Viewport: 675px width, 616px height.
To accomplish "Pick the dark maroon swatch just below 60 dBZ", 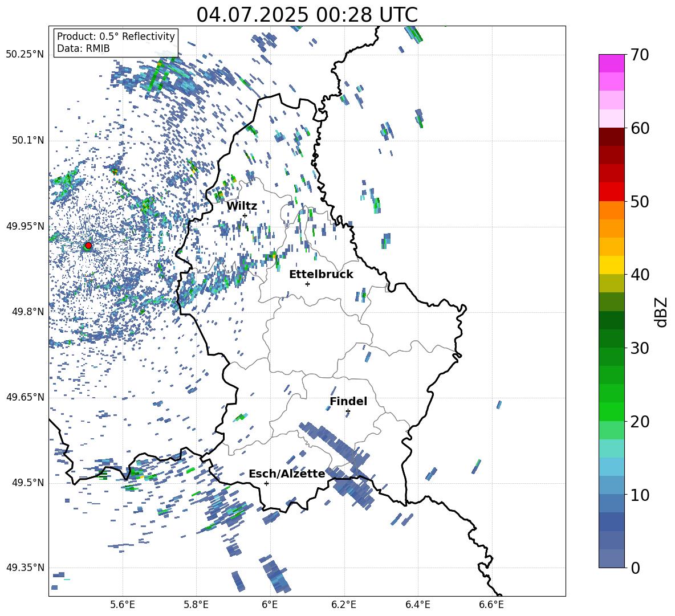I will [612, 137].
